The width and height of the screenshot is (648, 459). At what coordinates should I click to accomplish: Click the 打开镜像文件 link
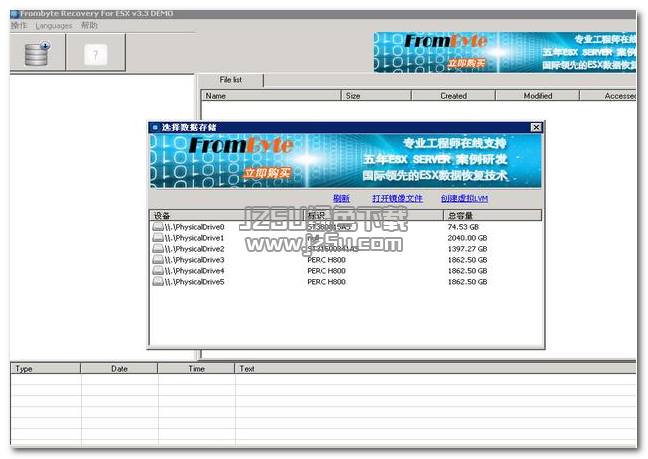(x=397, y=198)
